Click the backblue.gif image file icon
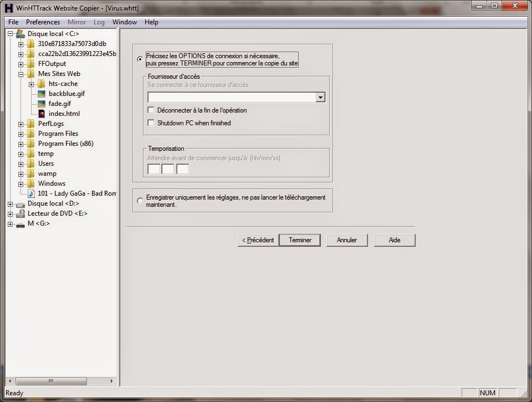Viewport: 532px width, 402px height. coord(42,94)
